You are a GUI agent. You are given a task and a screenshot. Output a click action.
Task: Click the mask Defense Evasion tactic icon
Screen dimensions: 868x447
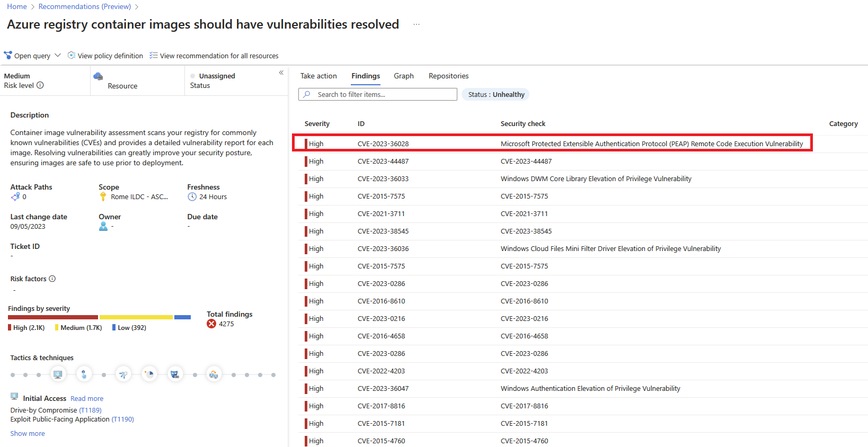[175, 374]
